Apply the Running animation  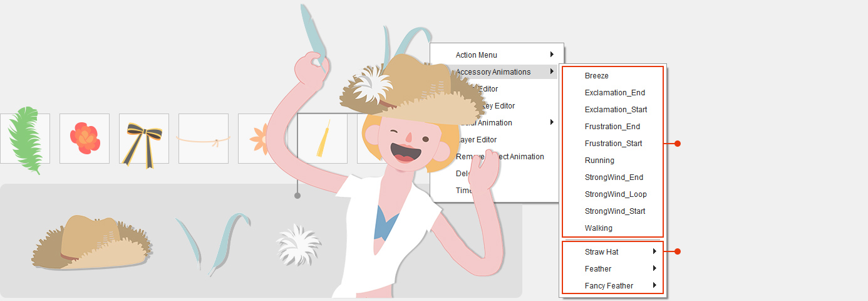coord(599,161)
